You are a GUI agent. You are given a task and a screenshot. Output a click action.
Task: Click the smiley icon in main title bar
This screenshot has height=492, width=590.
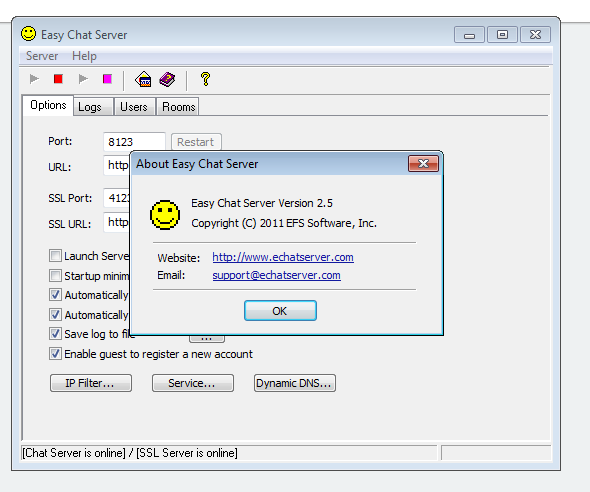(28, 34)
